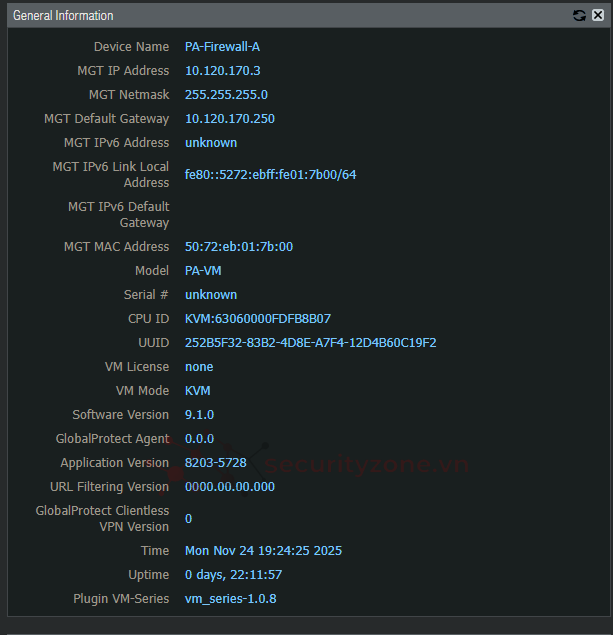The height and width of the screenshot is (635, 613).
Task: Close the General Information widget
Action: pos(596,16)
